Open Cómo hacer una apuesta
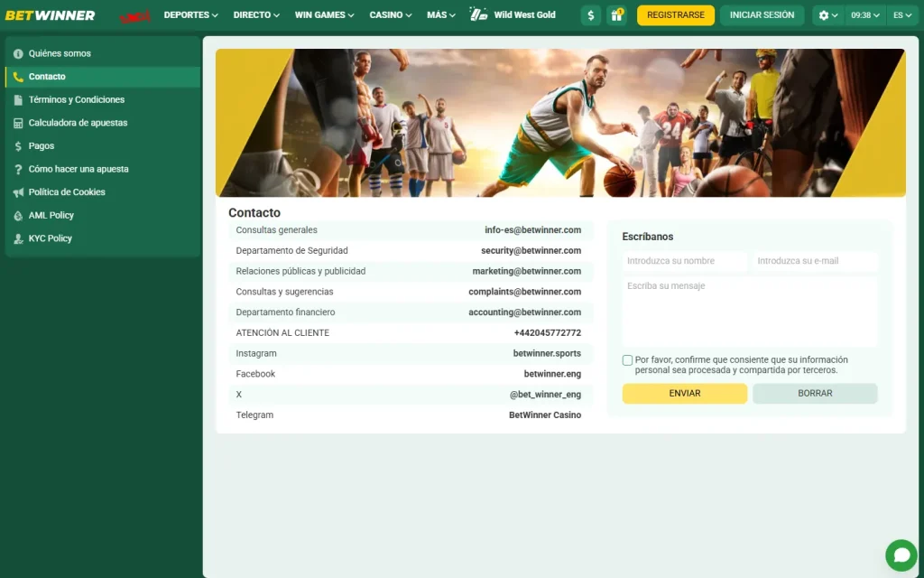 [79, 169]
